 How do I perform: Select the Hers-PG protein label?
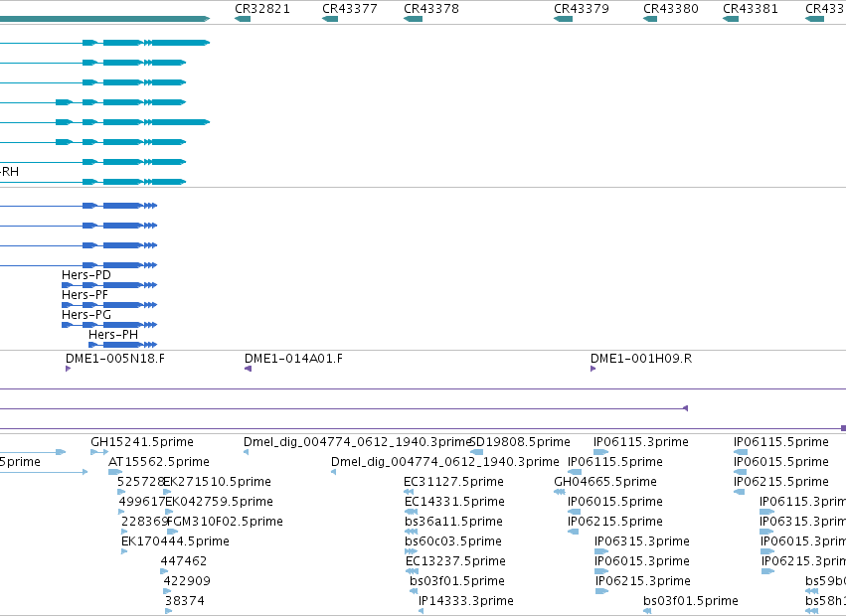pos(86,315)
